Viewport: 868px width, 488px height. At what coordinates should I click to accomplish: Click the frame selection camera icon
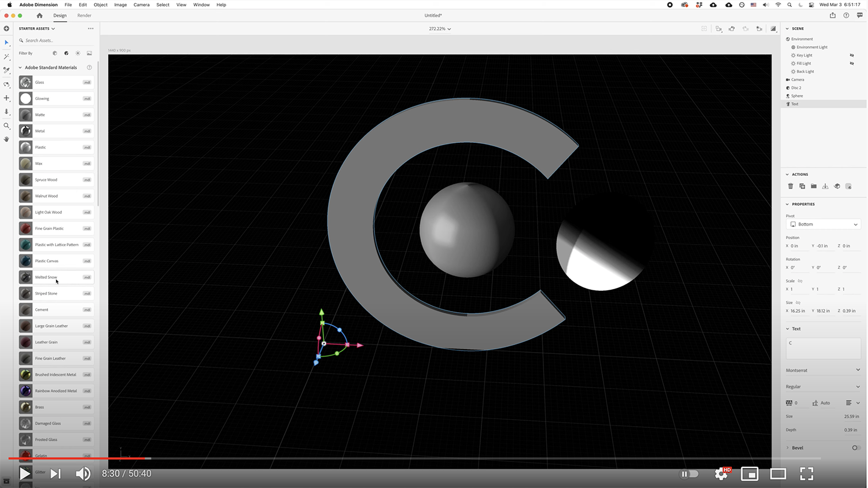click(719, 28)
